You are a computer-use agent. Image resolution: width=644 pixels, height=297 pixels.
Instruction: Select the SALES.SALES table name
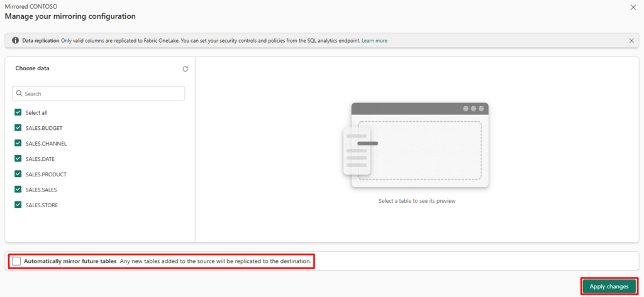[41, 190]
